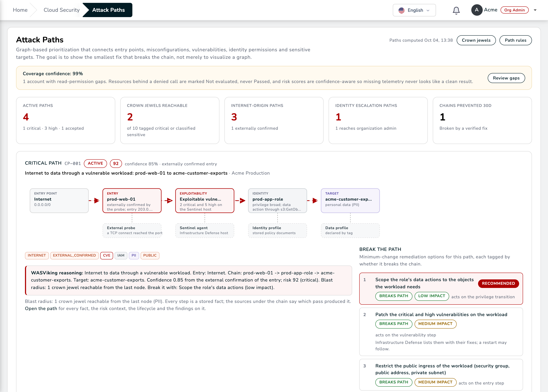
Task: Click the US flag language icon
Action: 401,10
